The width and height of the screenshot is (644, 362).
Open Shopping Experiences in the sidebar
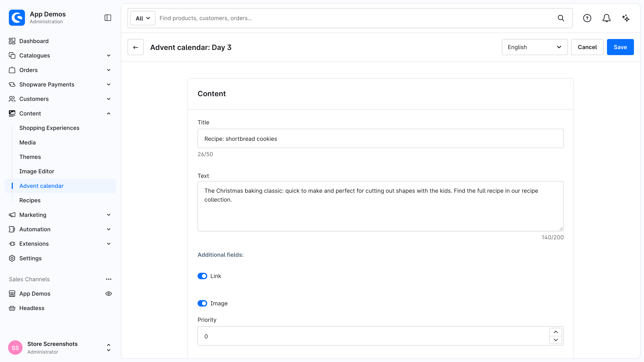coord(49,128)
